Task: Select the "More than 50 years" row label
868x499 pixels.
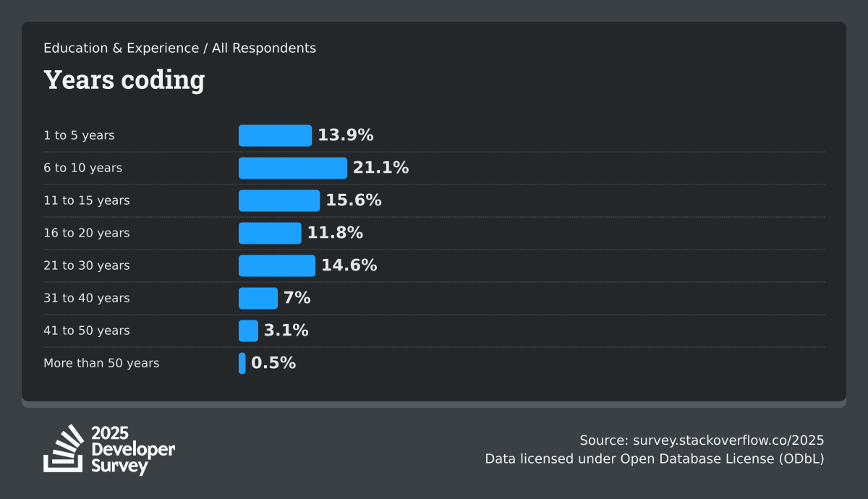Action: coord(101,363)
